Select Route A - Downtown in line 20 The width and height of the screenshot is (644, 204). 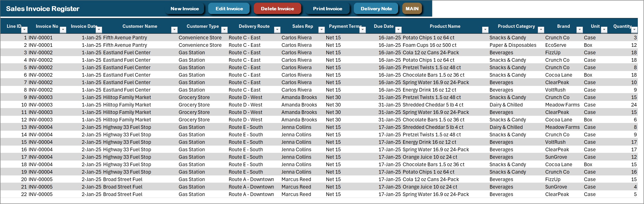coord(251,179)
